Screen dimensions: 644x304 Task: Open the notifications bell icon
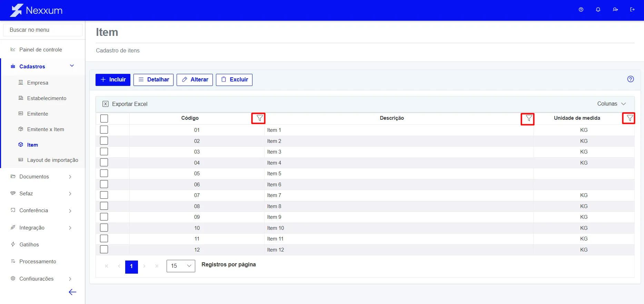(598, 10)
